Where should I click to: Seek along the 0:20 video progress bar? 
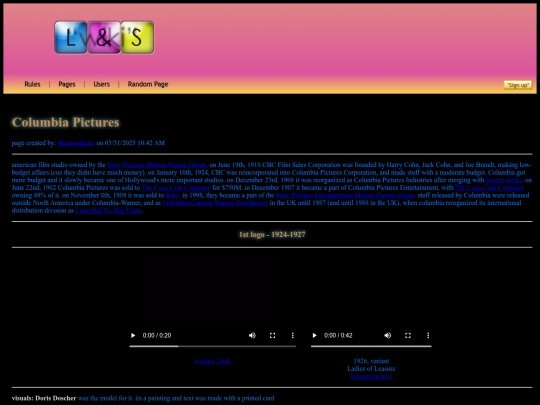tap(212, 346)
